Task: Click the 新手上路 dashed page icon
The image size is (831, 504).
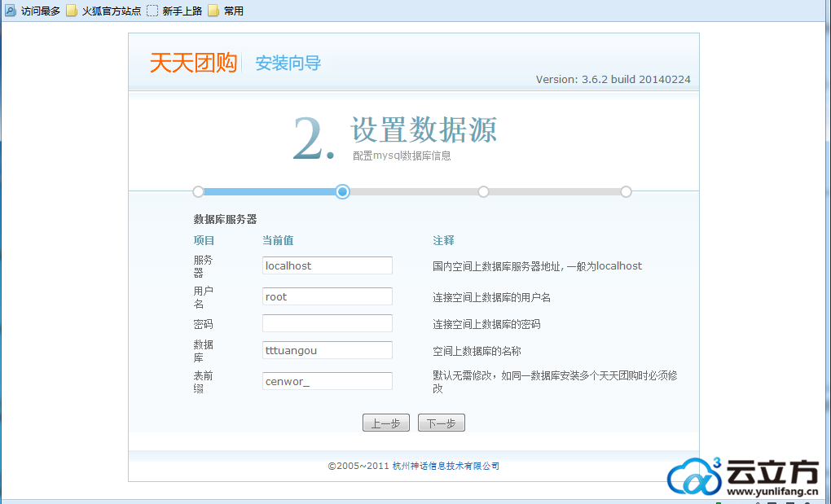Action: [x=152, y=11]
